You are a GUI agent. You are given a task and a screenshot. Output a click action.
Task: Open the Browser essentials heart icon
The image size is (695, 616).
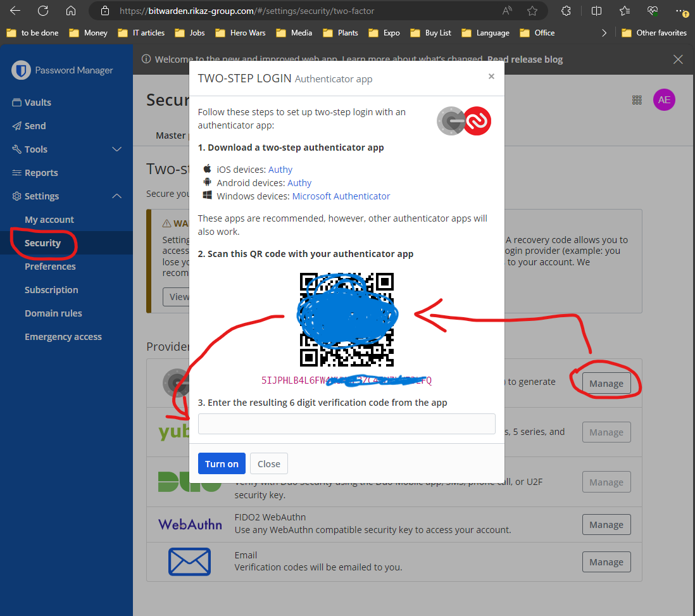[653, 11]
